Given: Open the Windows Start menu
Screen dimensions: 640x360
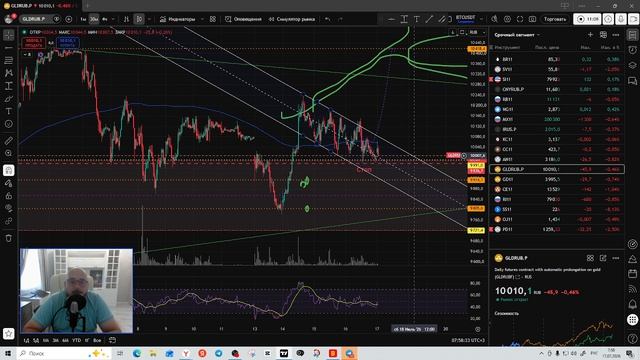Looking at the screenshot, I should pyautogui.click(x=8, y=353).
